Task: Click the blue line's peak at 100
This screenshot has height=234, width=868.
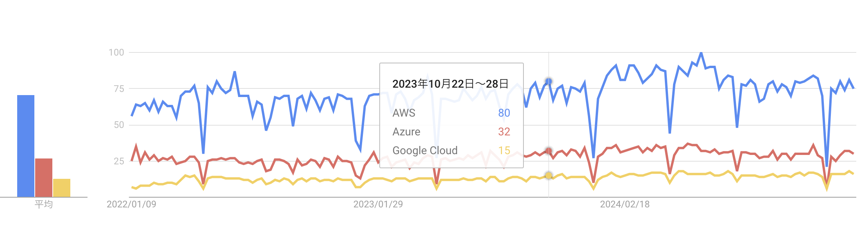Action: (x=701, y=53)
